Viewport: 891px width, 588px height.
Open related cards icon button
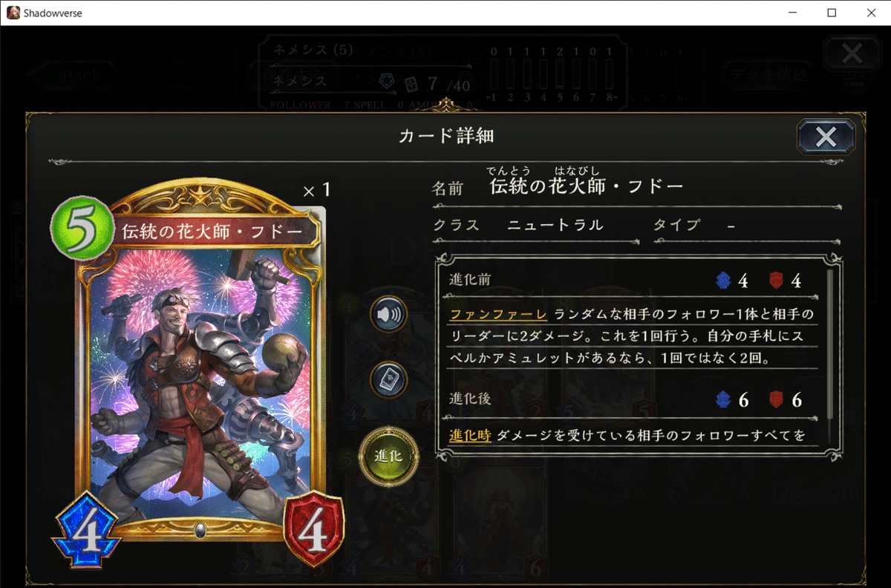click(388, 381)
